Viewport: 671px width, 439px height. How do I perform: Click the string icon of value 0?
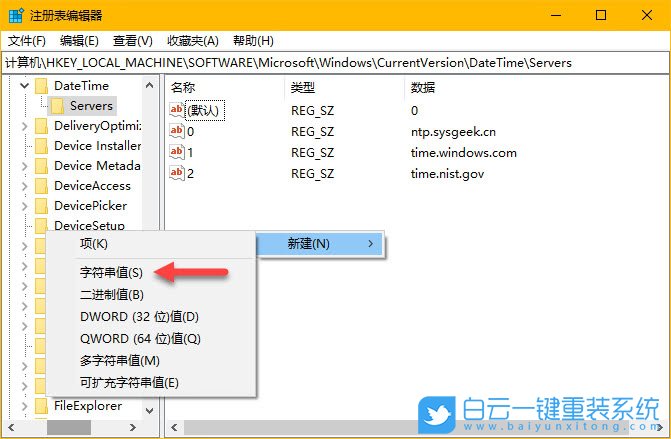pyautogui.click(x=177, y=131)
